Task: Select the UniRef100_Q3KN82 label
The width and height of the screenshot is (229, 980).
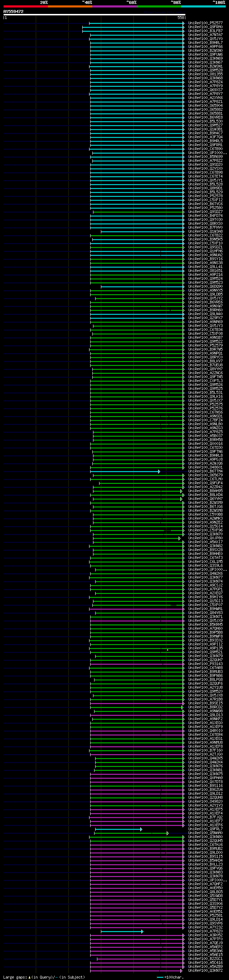Action: coord(205,546)
